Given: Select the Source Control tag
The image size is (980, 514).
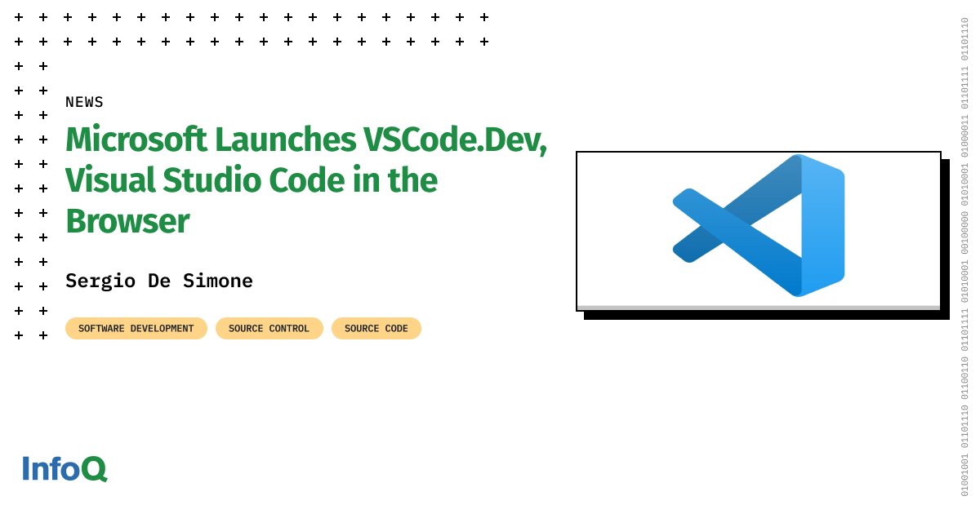Looking at the screenshot, I should [x=269, y=329].
